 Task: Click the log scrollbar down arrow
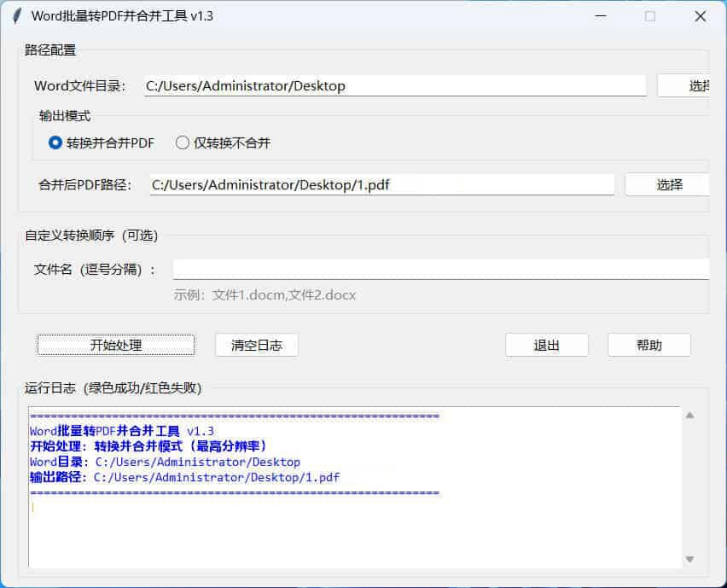click(x=689, y=559)
